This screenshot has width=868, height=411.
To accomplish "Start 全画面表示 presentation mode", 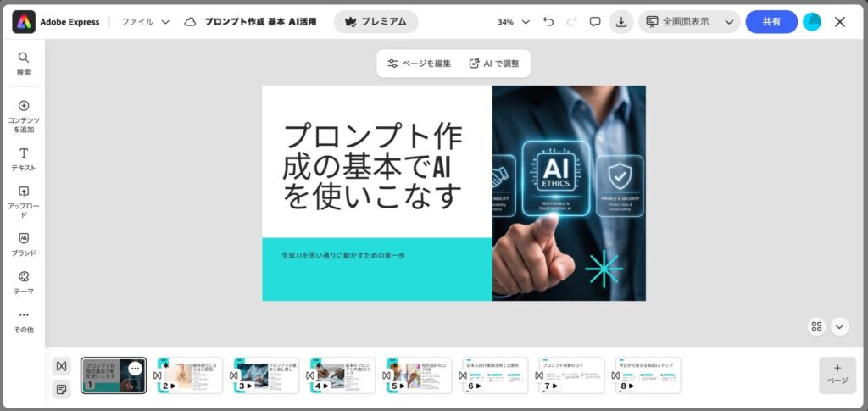I will pos(678,22).
